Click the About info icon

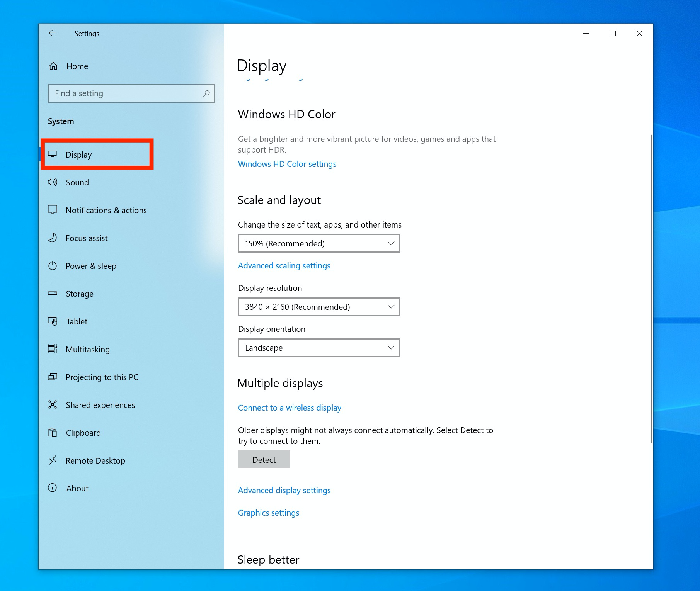pos(53,488)
